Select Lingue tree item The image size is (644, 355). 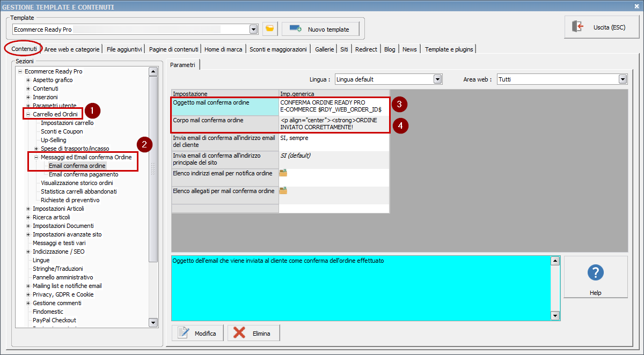pyautogui.click(x=41, y=260)
